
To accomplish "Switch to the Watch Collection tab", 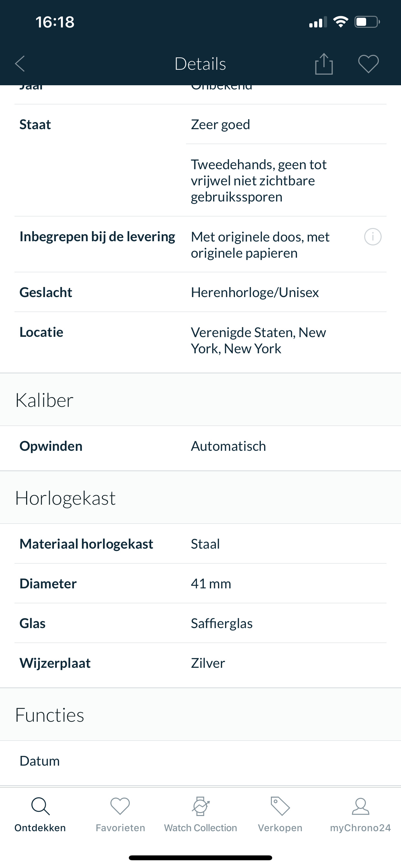I will [200, 815].
